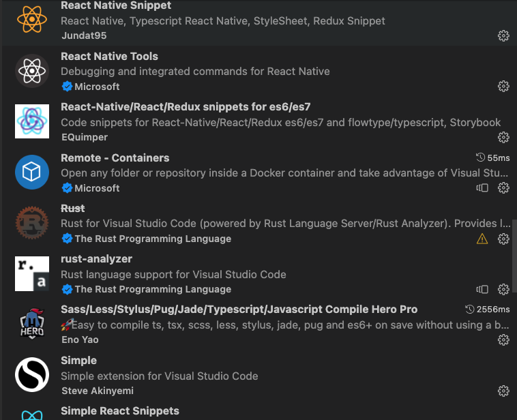Screen dimensions: 517x420
Task: Click publisher name EQuimper
Action: tap(85, 137)
